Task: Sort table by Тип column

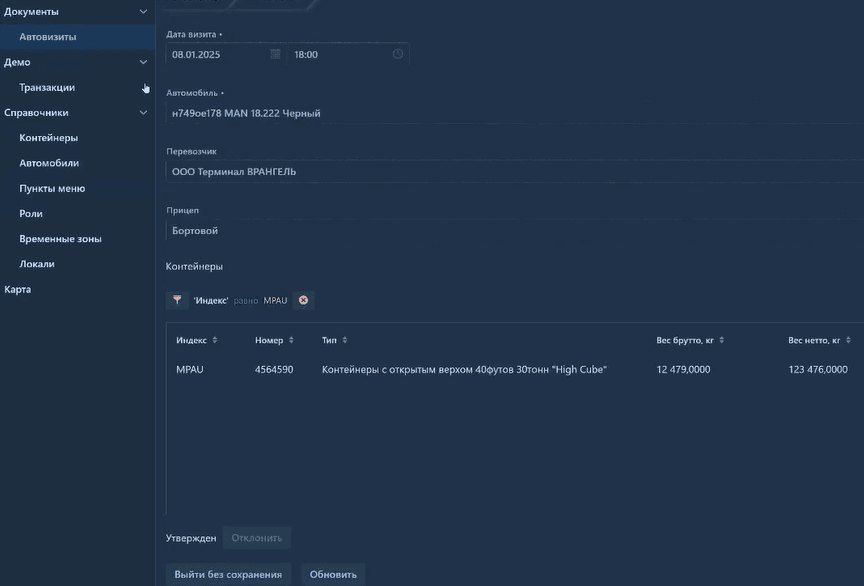Action: click(344, 340)
